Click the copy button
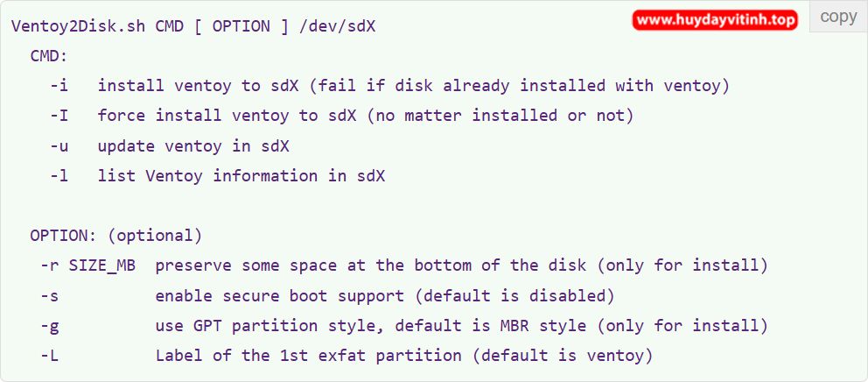The width and height of the screenshot is (868, 382). 838,18
